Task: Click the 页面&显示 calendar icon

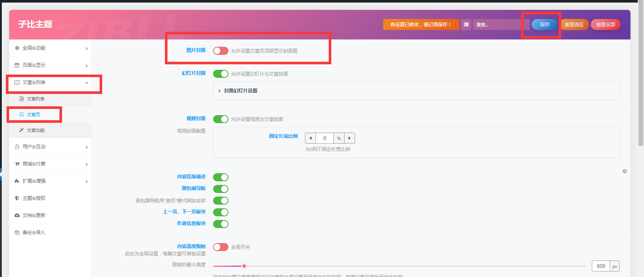Action: click(x=17, y=65)
